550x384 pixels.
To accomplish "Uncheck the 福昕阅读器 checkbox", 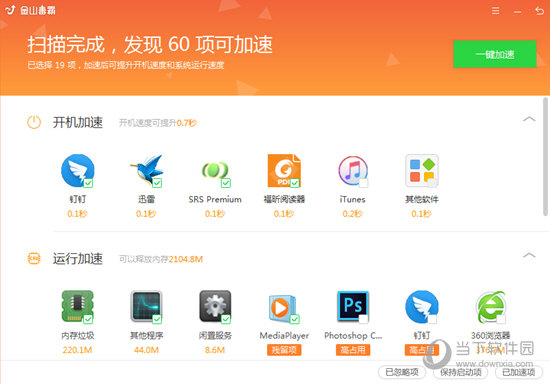I will (x=295, y=183).
